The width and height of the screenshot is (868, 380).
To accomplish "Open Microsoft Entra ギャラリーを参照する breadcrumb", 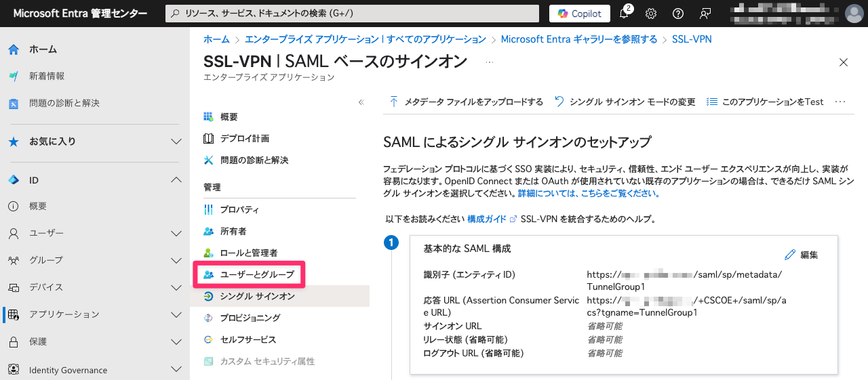I will (x=579, y=39).
